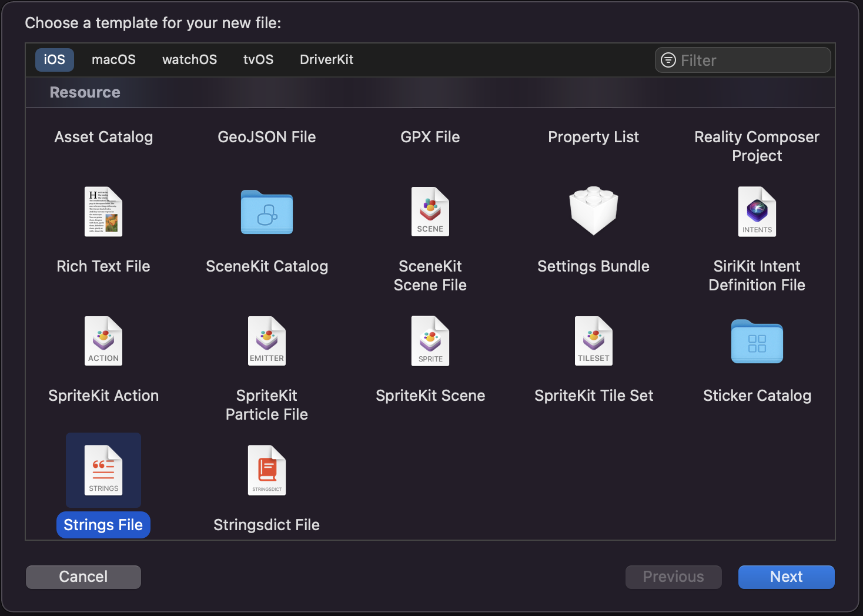Click the SceneKit Scene File label
The image size is (863, 616).
(430, 276)
